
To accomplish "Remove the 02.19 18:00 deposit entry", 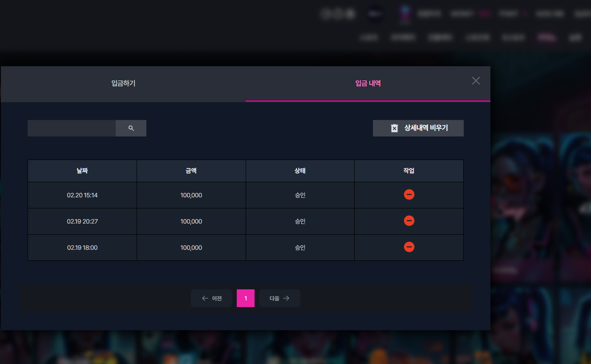I will pyautogui.click(x=409, y=247).
